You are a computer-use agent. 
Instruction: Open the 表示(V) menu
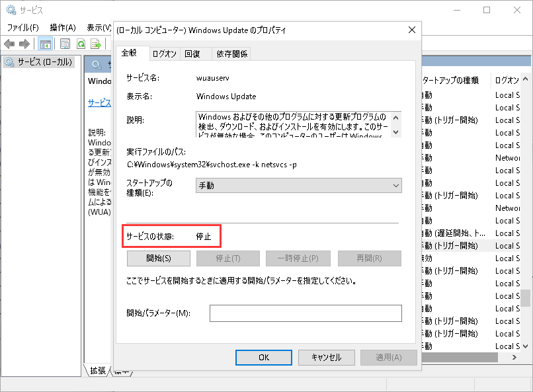98,28
